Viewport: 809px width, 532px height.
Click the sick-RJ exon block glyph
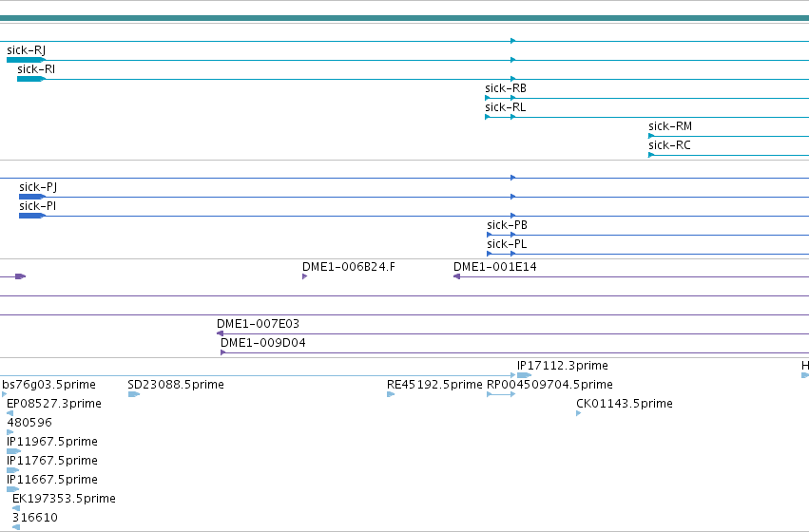tap(26, 60)
